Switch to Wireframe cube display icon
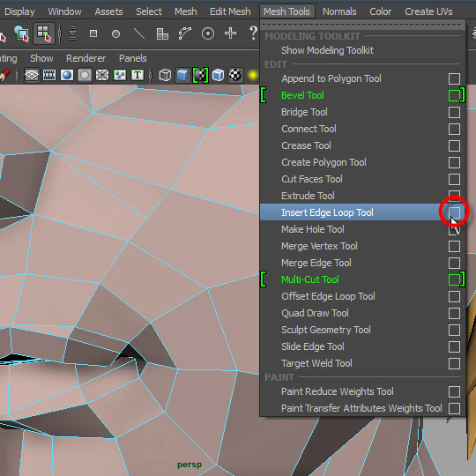The image size is (476, 476). click(165, 75)
